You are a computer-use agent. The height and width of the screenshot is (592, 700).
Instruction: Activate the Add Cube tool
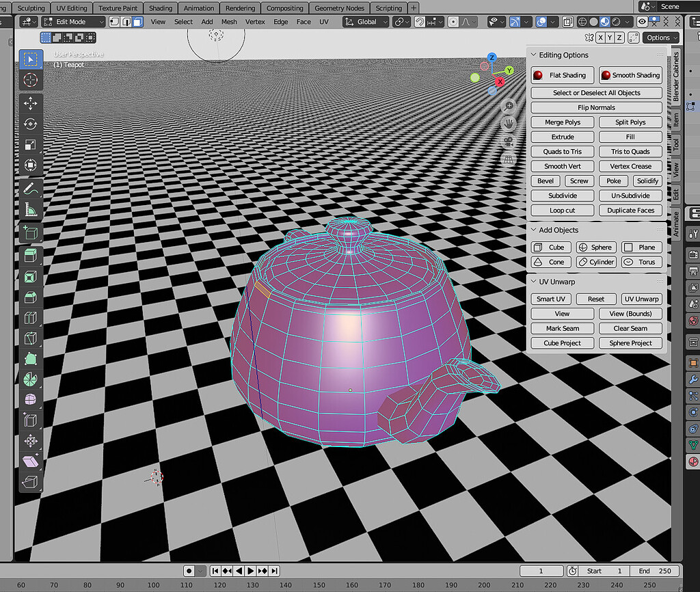30,232
